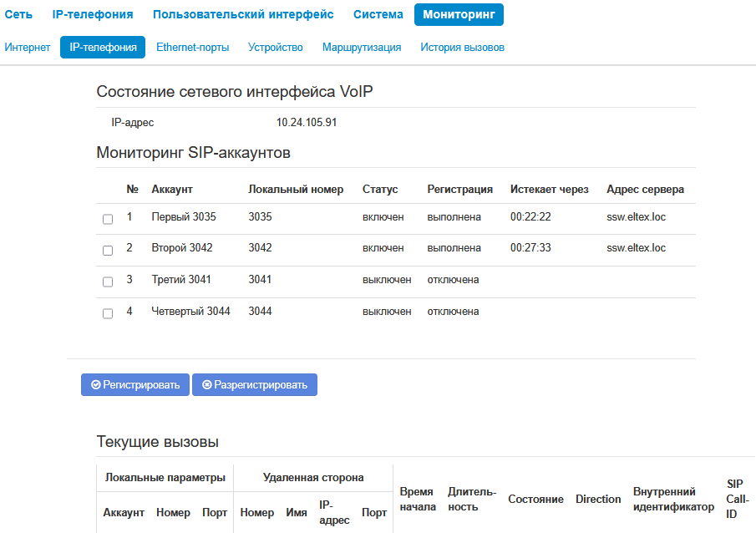Open the Устройство subtab
Image resolution: width=756 pixels, height=533 pixels.
click(x=276, y=48)
